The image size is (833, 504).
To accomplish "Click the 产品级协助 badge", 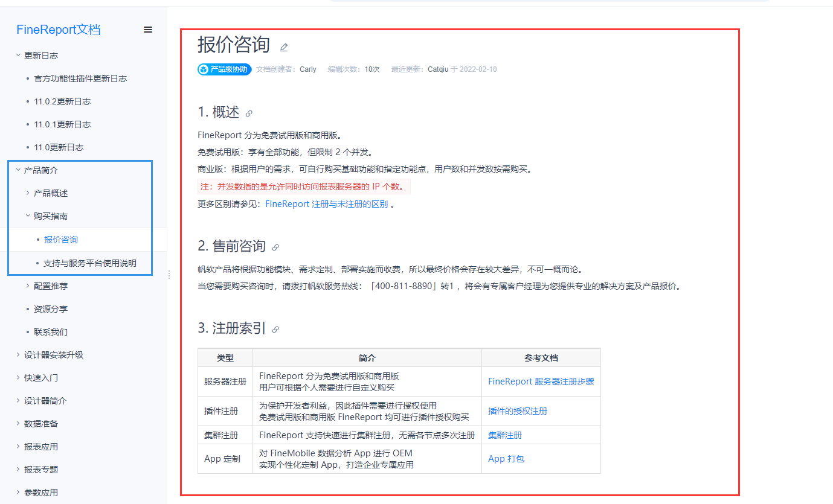I will pyautogui.click(x=224, y=69).
